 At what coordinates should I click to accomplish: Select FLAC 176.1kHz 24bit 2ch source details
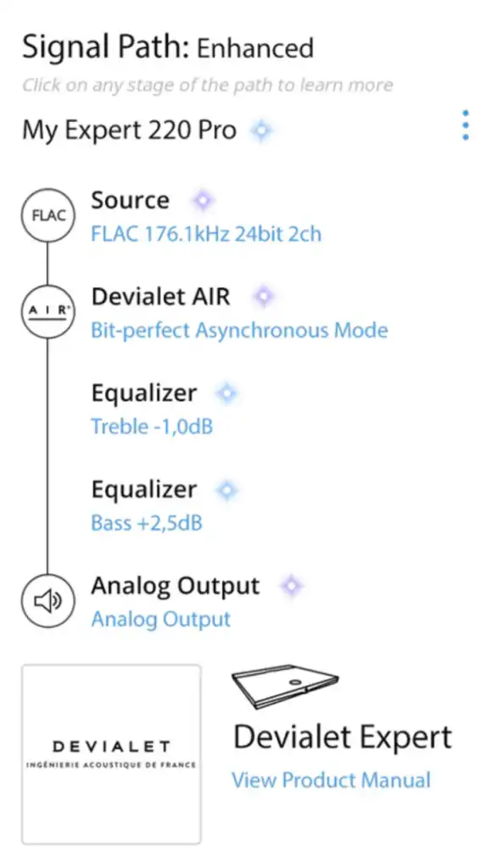pyautogui.click(x=206, y=234)
